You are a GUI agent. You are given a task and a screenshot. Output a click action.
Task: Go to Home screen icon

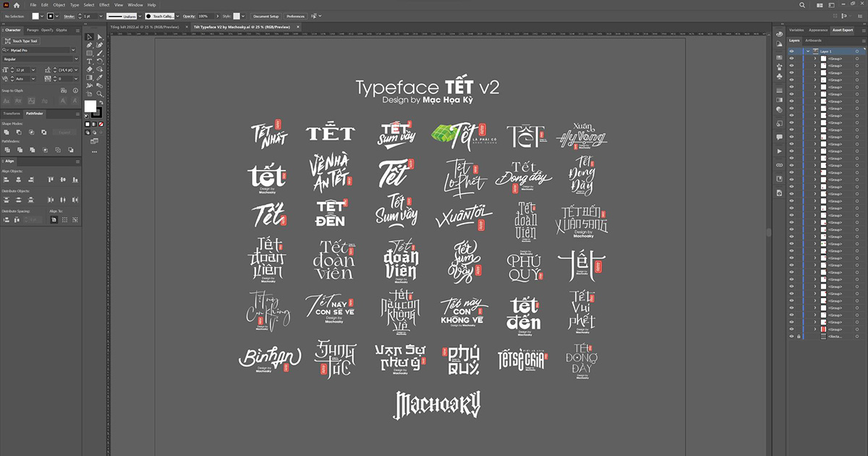click(x=17, y=5)
